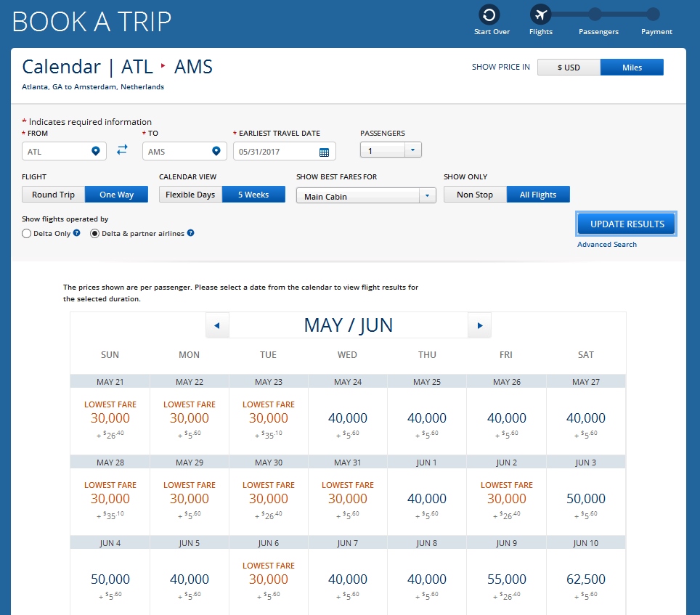Click the Flights airplane step icon
Screen dimensions: 700x615
pyautogui.click(x=540, y=15)
